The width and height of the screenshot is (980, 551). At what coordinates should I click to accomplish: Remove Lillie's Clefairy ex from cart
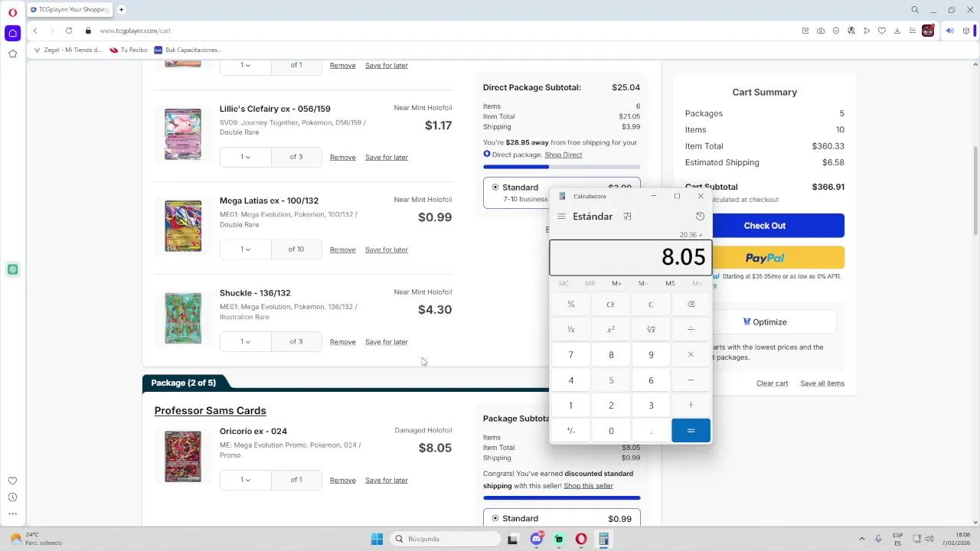(x=342, y=157)
